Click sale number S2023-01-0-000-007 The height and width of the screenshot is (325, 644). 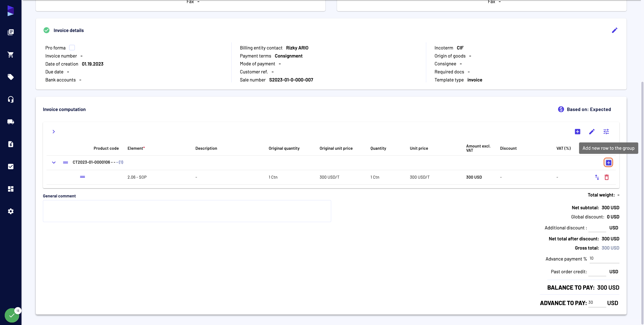291,80
